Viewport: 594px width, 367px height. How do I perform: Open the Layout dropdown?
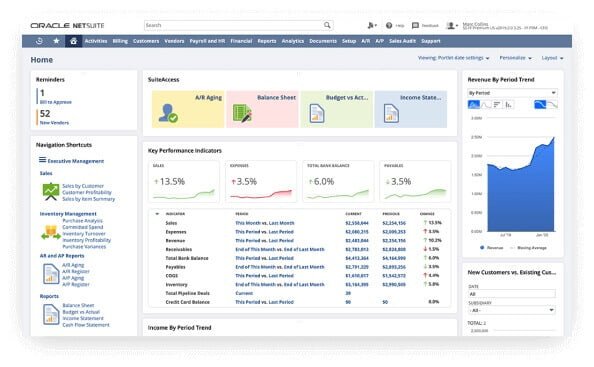pos(552,58)
